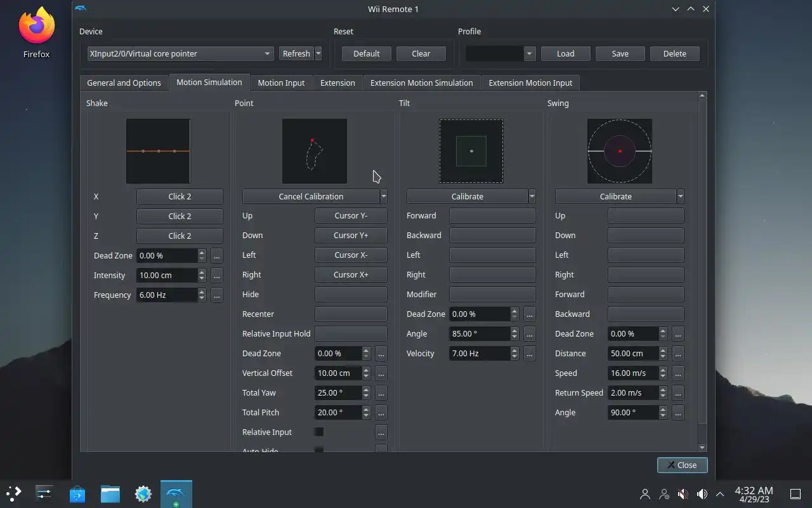Screen dimensions: 812x508
Task: Click Point Right Cursor X+ mapping
Action: click(x=351, y=274)
